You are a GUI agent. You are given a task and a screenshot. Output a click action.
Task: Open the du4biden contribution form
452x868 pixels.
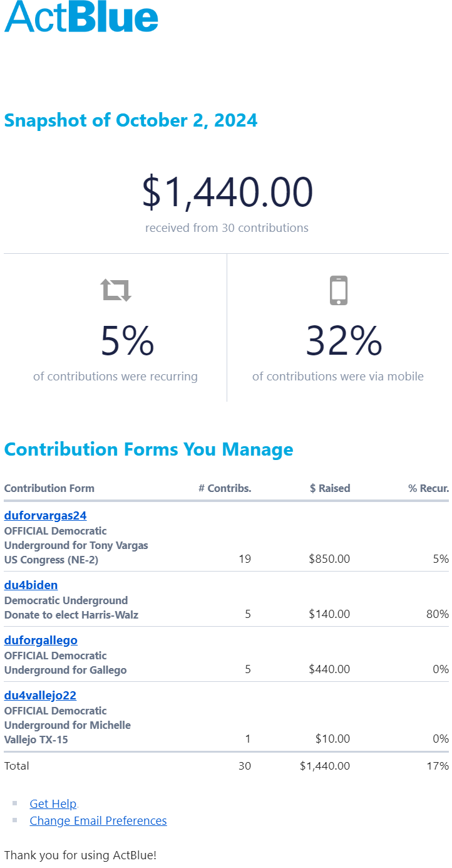pos(31,585)
